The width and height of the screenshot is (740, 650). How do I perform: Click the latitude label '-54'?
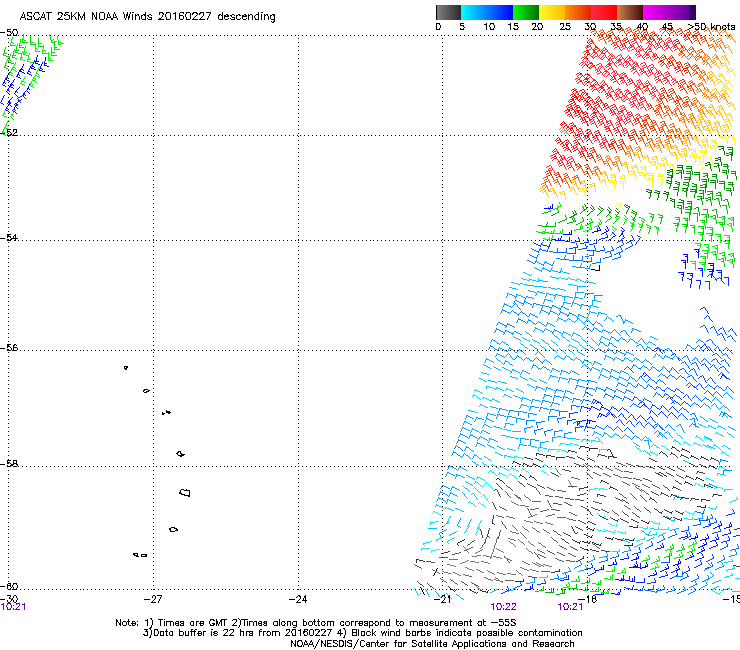9,237
